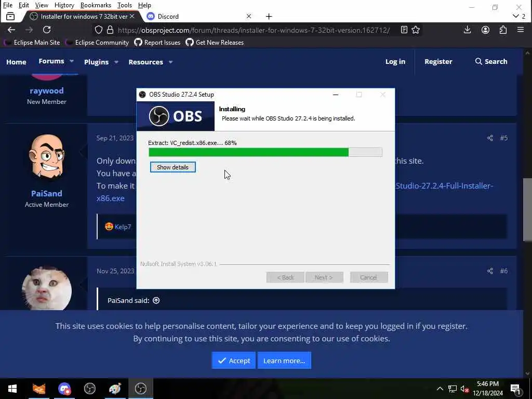
Task: Open PaiSand's profile name link
Action: (x=46, y=193)
